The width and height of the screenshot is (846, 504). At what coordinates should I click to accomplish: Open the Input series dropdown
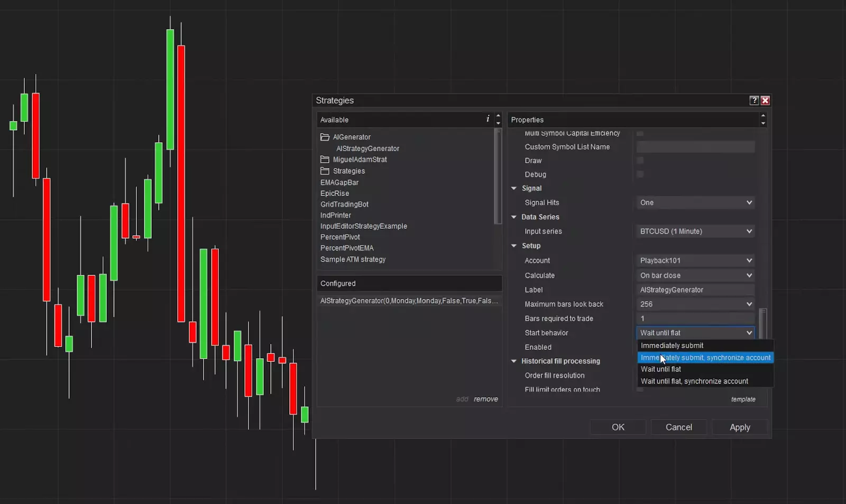(x=696, y=231)
